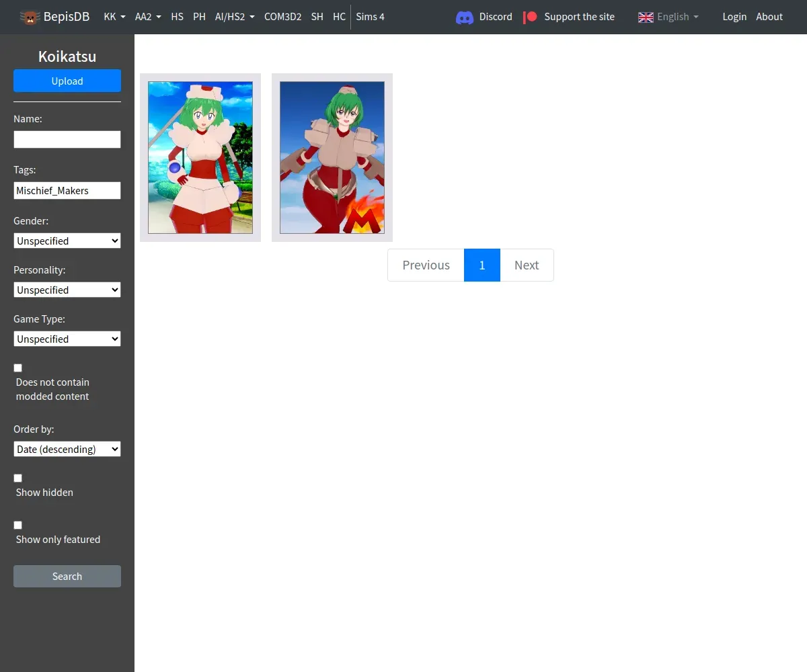
Task: Open the BepisDB home link
Action: [x=55, y=17]
